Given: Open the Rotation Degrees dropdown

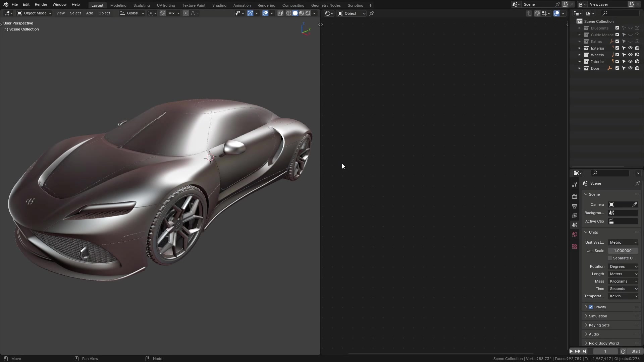Looking at the screenshot, I should coord(623,266).
